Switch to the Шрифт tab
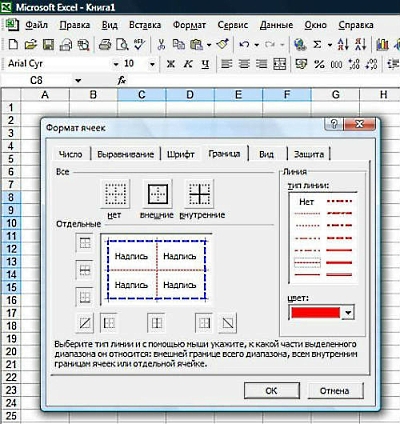This screenshot has width=400, height=424. [181, 154]
